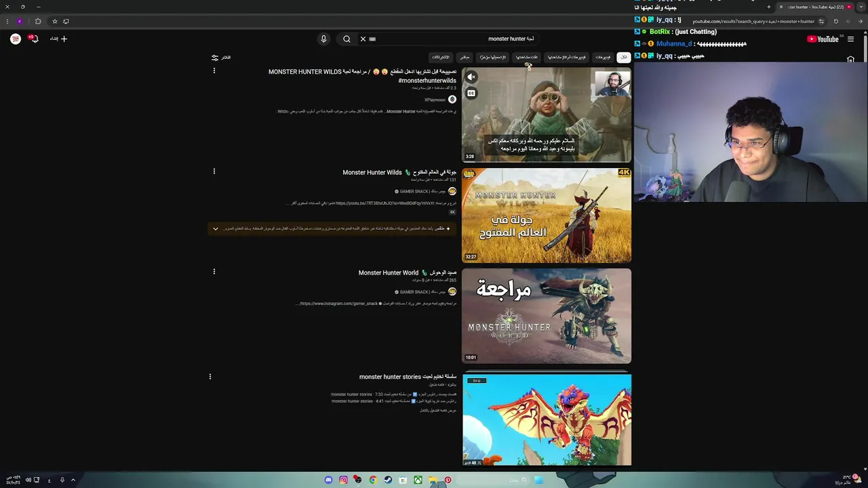Viewport: 868px width, 488px height.
Task: Select the 'تم تحميلها مؤخرًا' chip
Action: click(x=493, y=57)
